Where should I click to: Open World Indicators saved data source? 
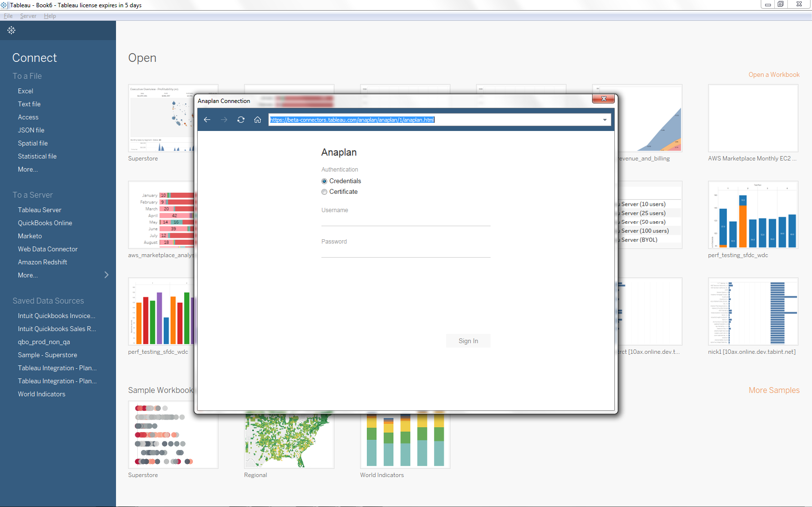42,394
